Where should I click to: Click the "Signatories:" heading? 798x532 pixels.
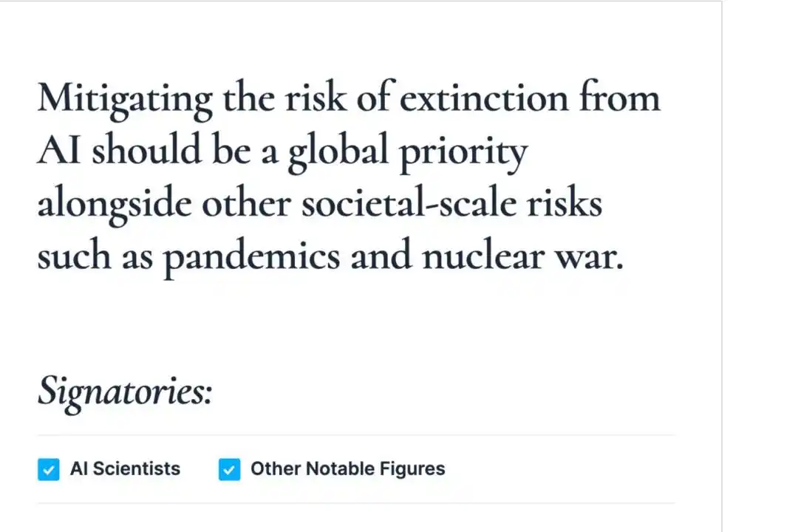124,391
